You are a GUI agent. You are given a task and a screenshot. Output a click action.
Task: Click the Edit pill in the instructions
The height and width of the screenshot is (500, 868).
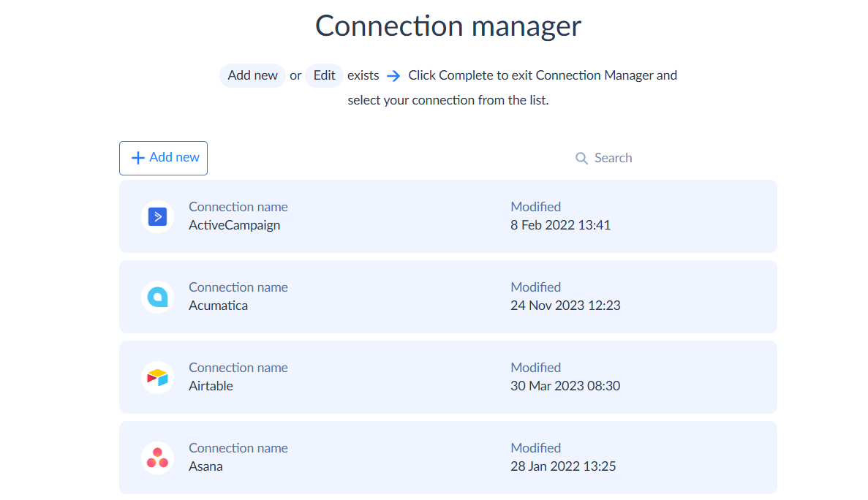pos(324,75)
